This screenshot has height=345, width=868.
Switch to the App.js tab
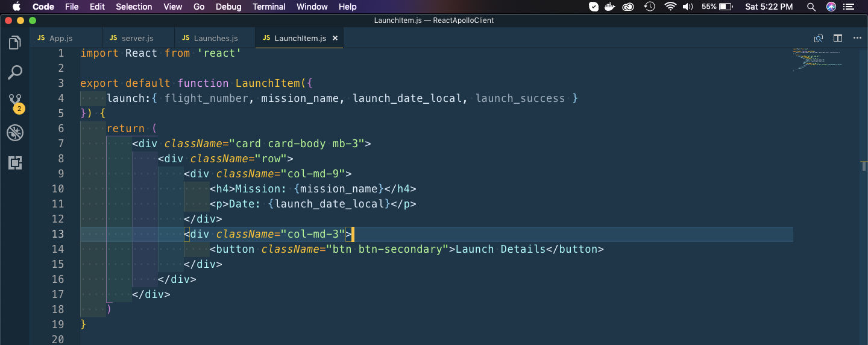click(x=66, y=38)
